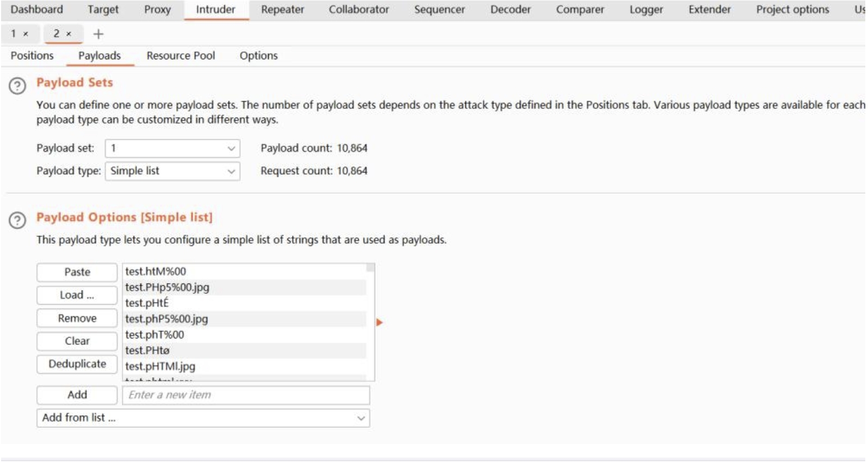
Task: Switch to the Proxy tab
Action: click(x=157, y=9)
